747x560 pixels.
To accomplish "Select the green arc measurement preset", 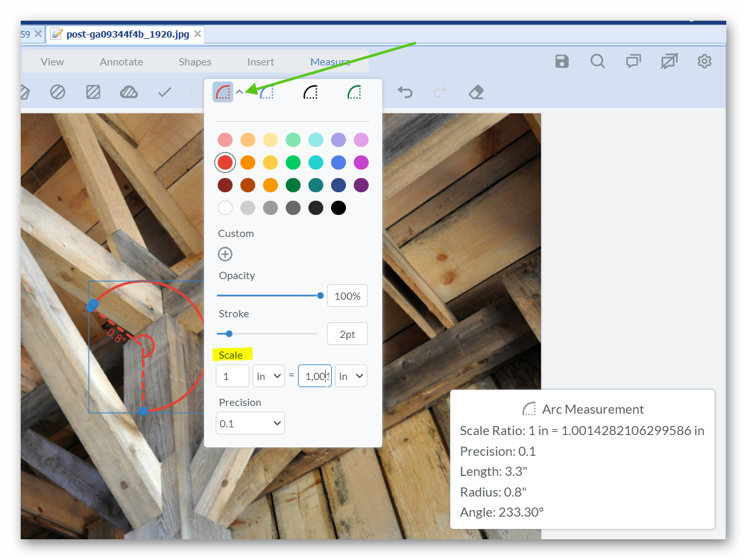I will click(354, 93).
